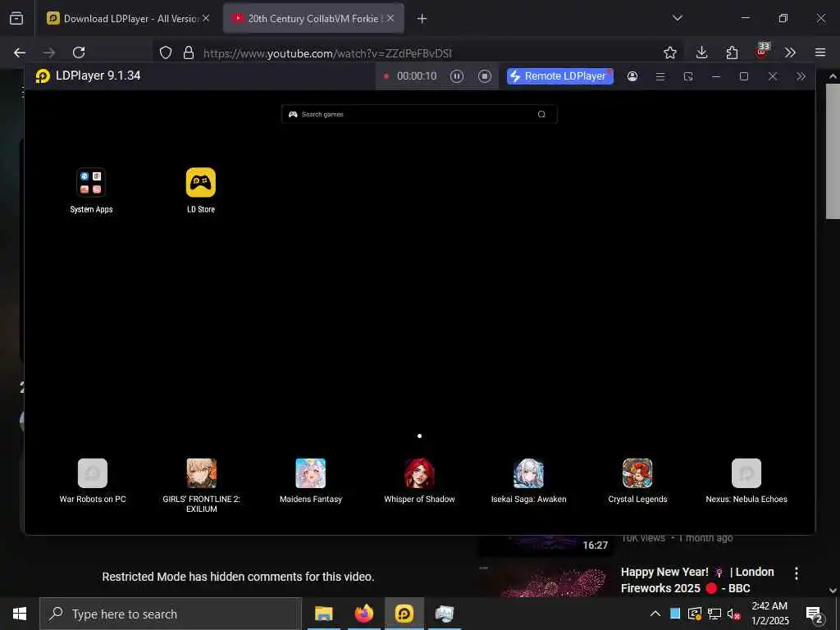
Task: Select 20th Century CollabVM Forkie tab
Action: coord(313,18)
